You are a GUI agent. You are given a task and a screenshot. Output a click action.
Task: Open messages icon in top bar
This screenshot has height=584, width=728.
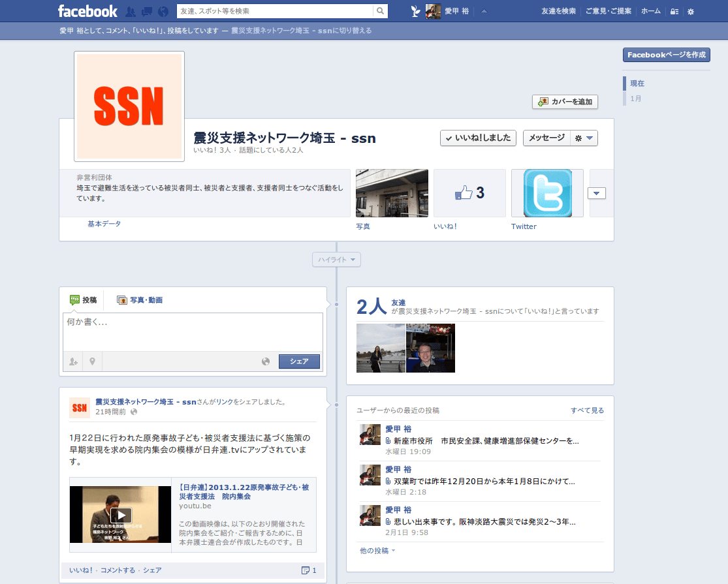coord(147,12)
